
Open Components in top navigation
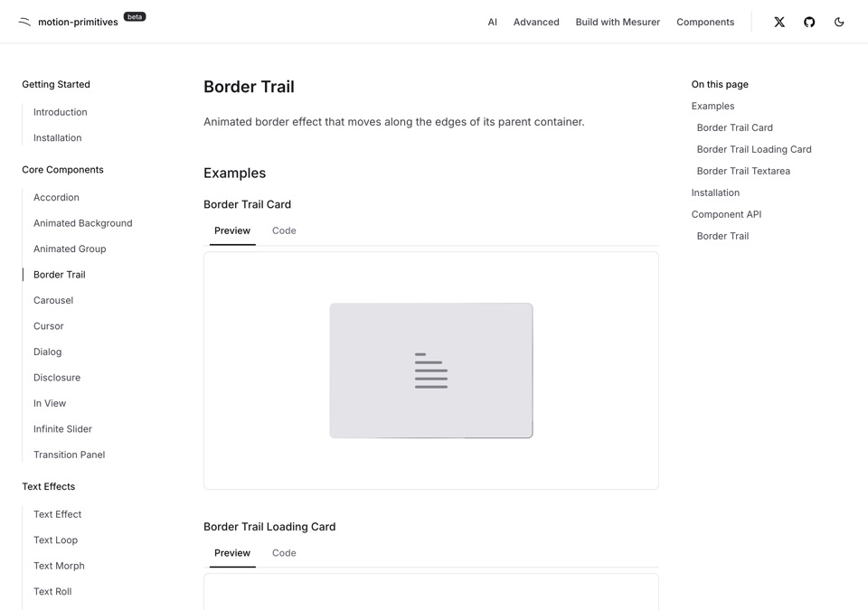click(705, 23)
